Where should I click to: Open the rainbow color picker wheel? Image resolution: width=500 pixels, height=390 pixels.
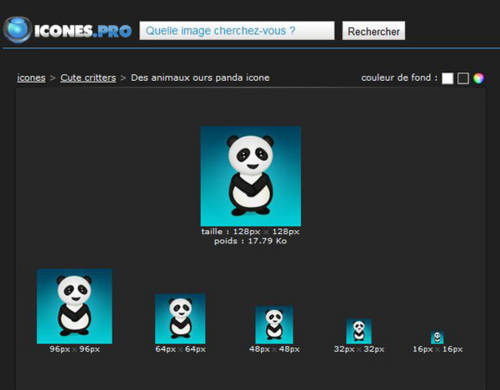click(478, 78)
